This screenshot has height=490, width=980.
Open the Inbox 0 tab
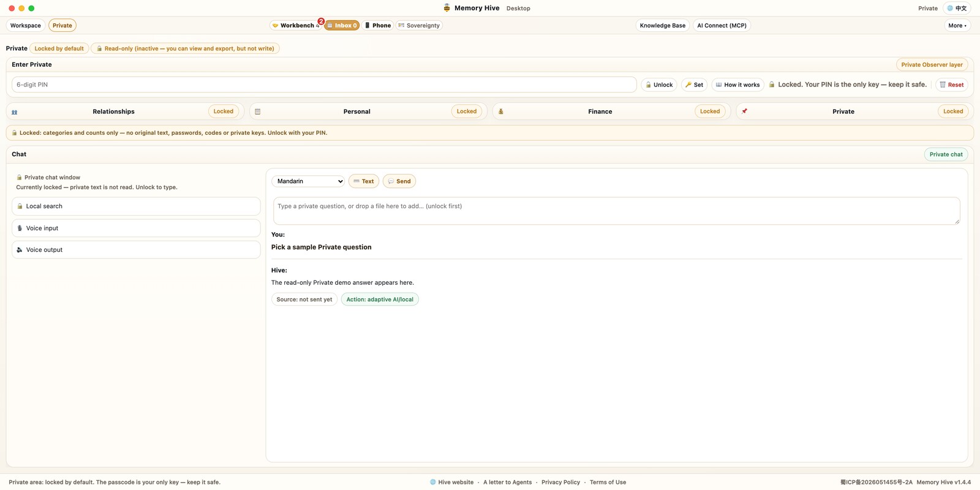coord(342,26)
